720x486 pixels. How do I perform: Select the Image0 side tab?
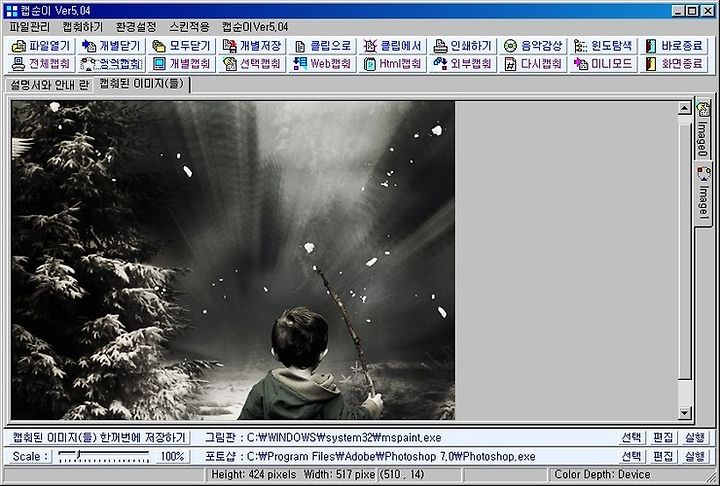click(703, 129)
